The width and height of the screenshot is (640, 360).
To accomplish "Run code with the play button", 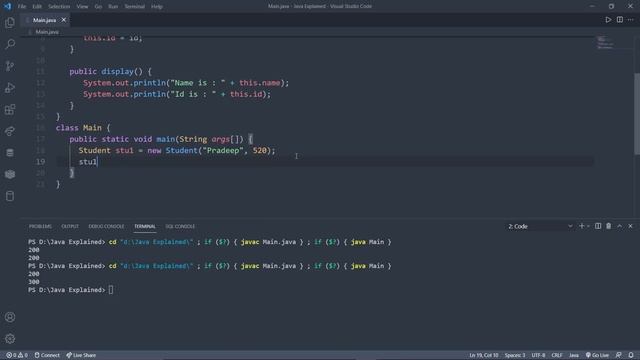I will pos(608,20).
